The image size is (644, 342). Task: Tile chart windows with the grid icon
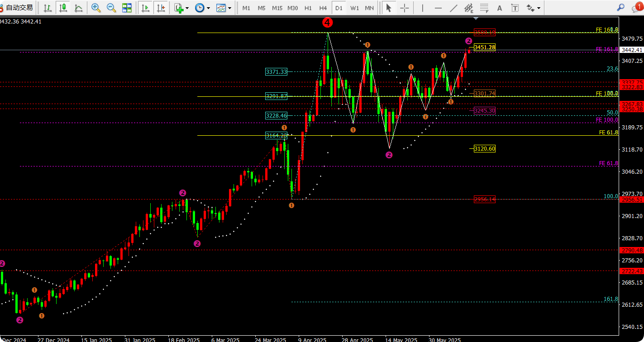point(127,8)
